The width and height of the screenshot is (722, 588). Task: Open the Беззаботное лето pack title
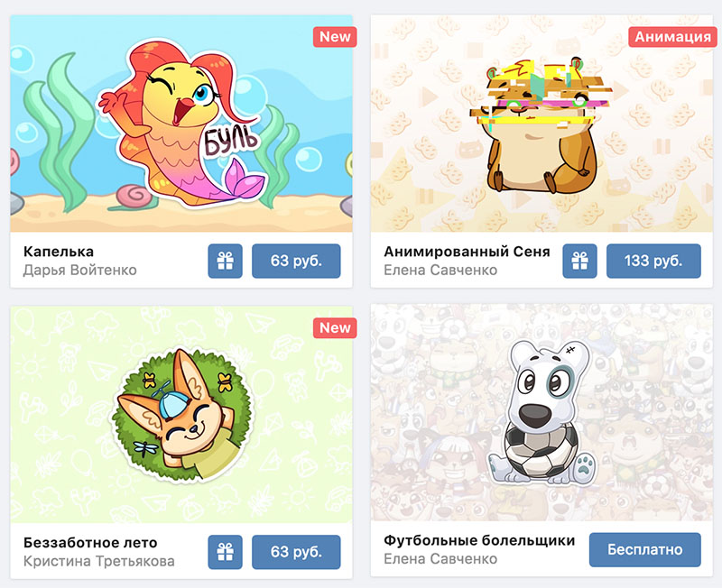(90, 542)
